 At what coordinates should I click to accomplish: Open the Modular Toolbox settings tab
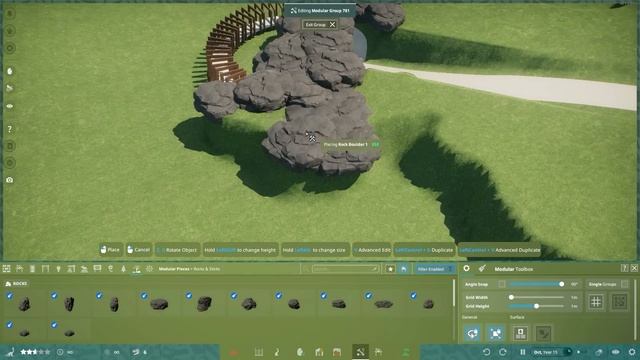pyautogui.click(x=467, y=269)
